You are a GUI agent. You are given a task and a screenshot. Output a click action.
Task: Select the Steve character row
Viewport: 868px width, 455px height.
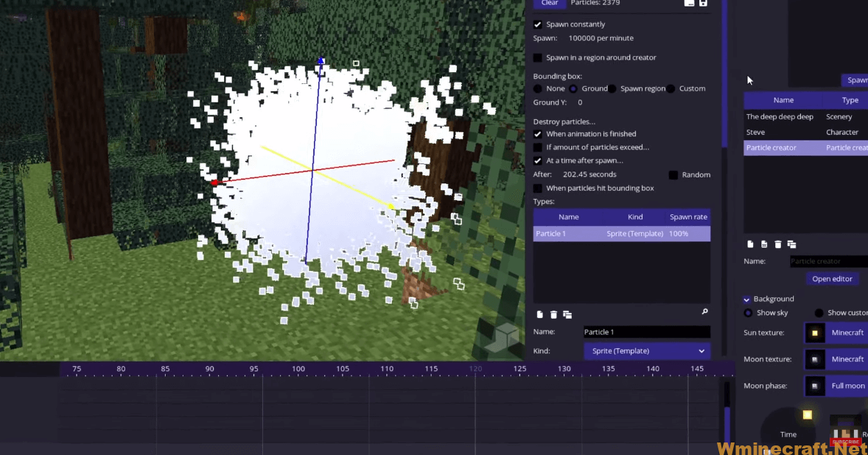point(805,132)
